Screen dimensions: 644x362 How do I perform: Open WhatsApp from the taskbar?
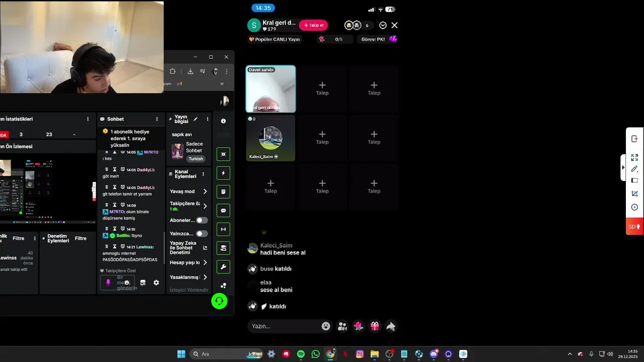pyautogui.click(x=315, y=354)
